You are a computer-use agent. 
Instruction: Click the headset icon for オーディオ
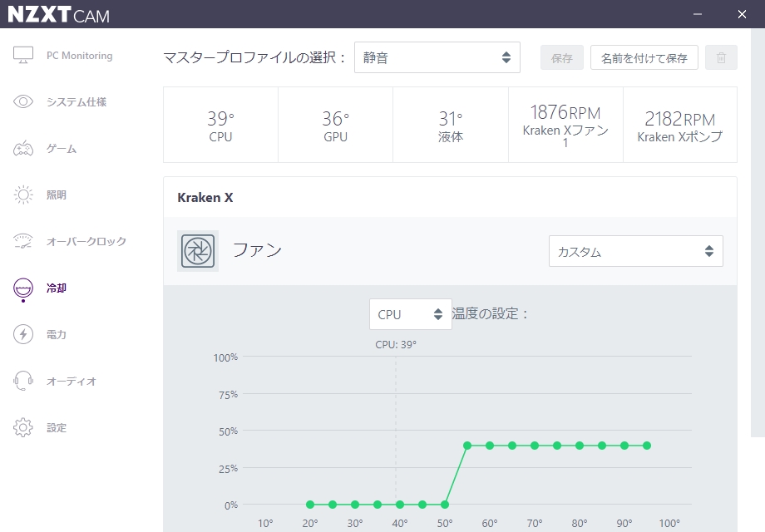click(23, 381)
